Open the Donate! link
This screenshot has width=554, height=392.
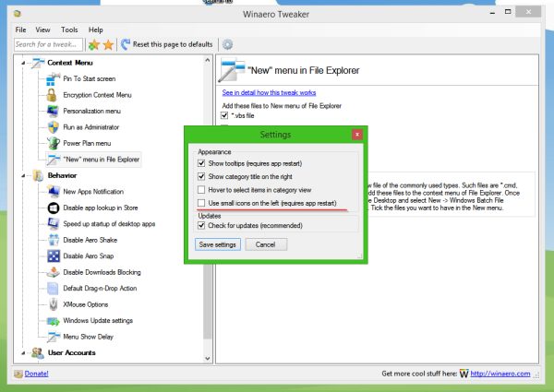coord(36,374)
